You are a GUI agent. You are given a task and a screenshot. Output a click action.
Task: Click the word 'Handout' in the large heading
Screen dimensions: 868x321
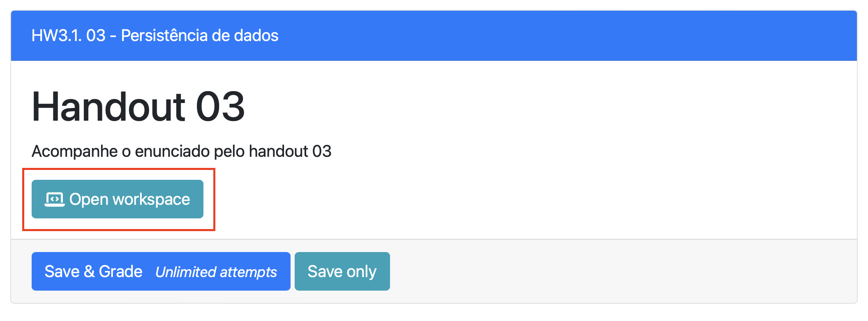tap(108, 107)
